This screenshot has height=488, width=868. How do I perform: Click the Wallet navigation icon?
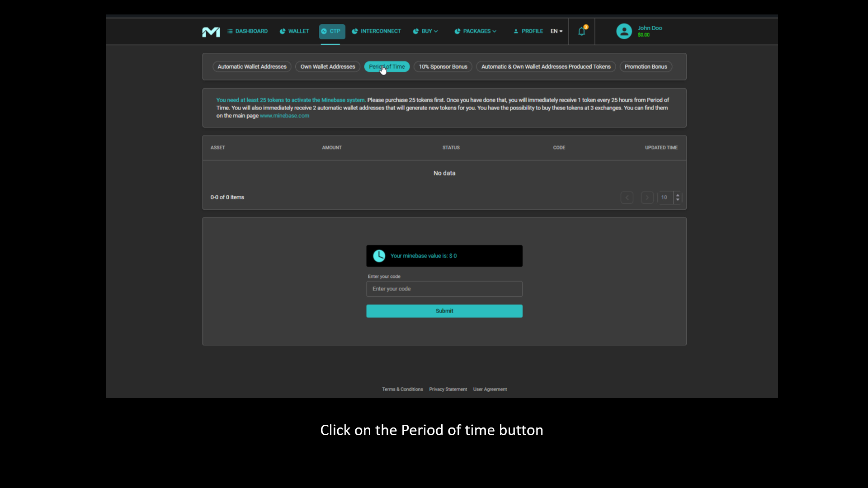click(x=283, y=31)
